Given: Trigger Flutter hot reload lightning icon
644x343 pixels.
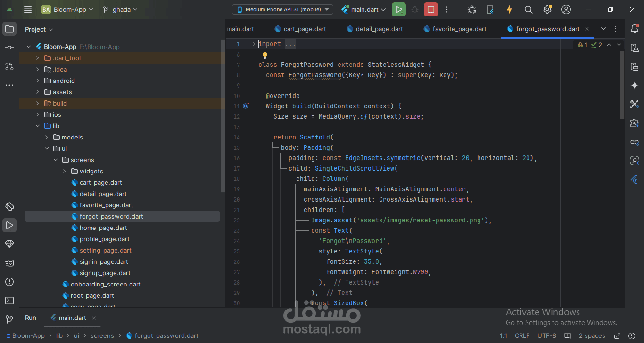Looking at the screenshot, I should click(x=509, y=9).
